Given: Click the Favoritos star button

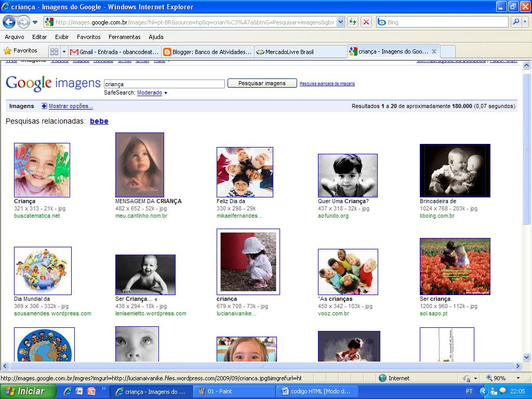Looking at the screenshot, I should click(x=20, y=51).
